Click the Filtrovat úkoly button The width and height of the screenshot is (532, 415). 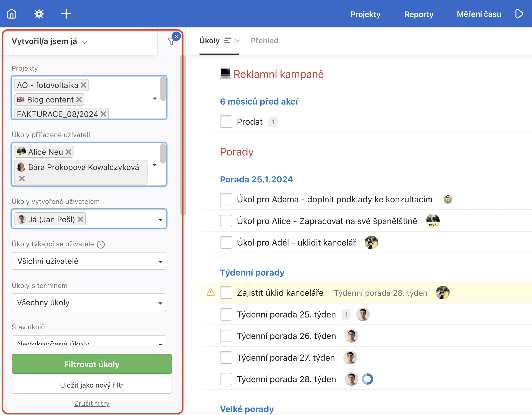point(92,364)
